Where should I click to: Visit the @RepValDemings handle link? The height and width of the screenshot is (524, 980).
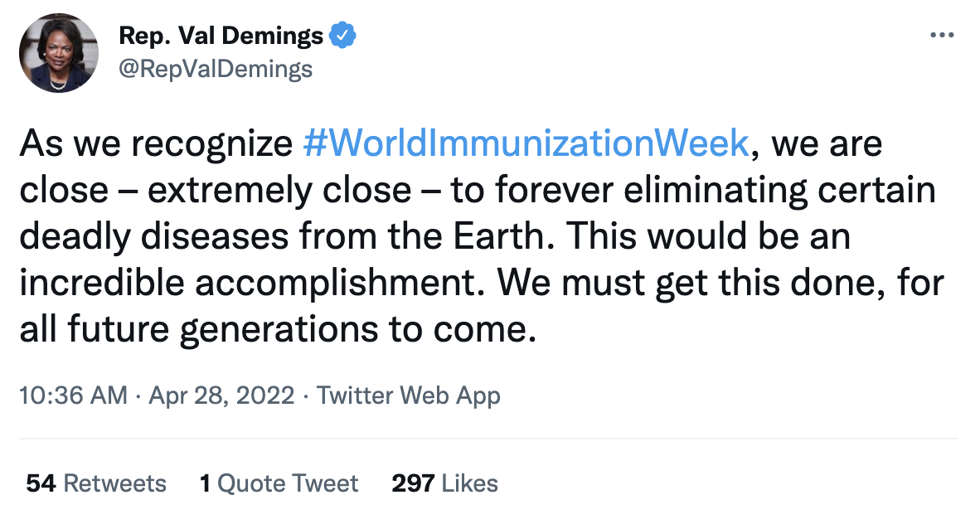pyautogui.click(x=216, y=69)
